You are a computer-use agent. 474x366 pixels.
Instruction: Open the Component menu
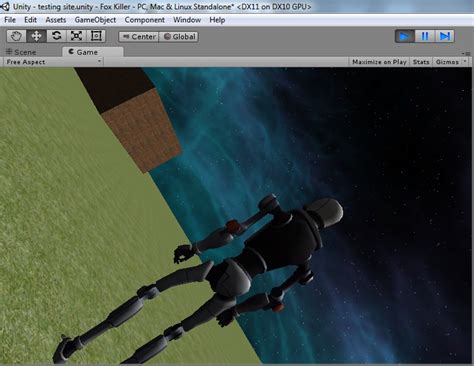pos(145,20)
